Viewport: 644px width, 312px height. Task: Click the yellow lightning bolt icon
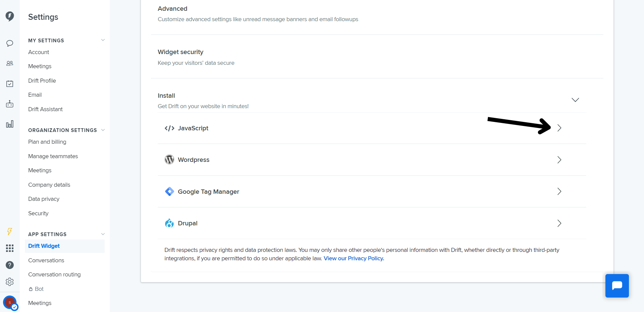coord(9,231)
